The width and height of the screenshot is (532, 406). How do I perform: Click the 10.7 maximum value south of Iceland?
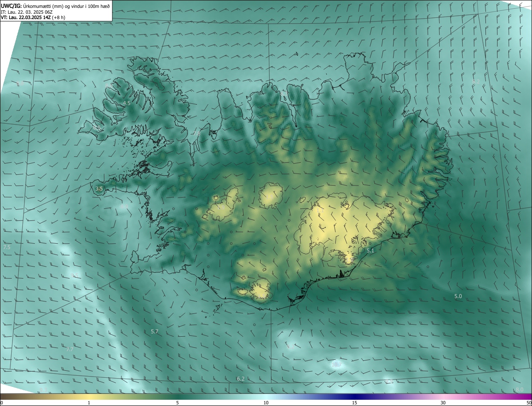click(336, 364)
